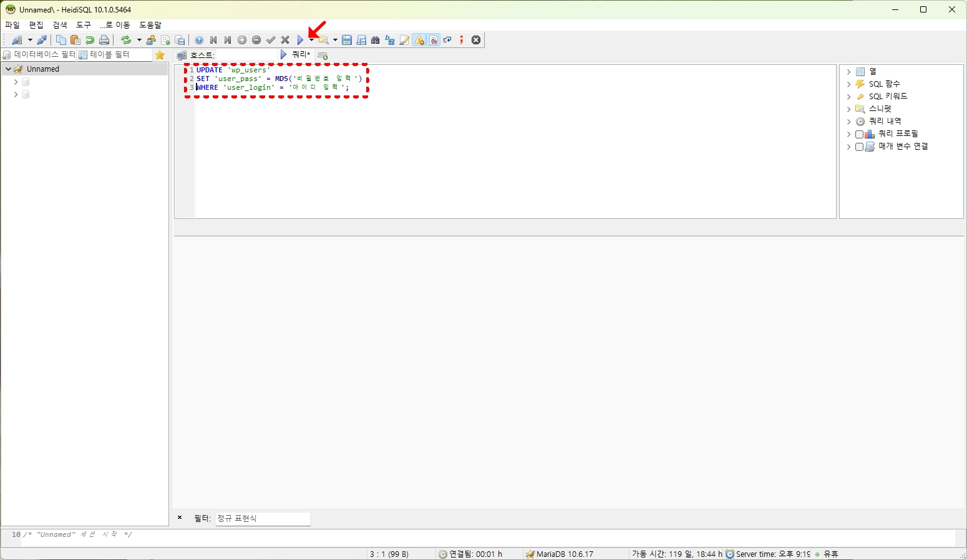
Task: Run the query with blue Execute button
Action: (300, 40)
